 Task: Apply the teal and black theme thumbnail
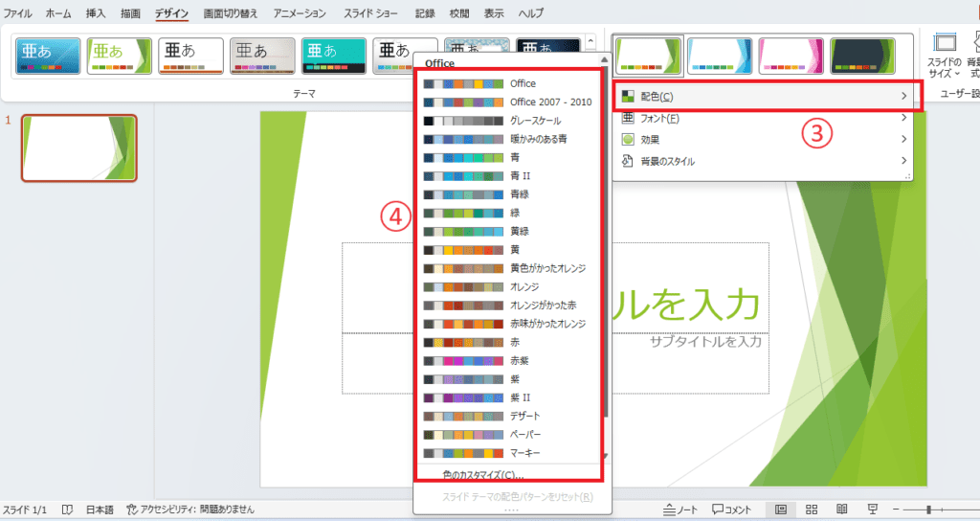tap(334, 56)
